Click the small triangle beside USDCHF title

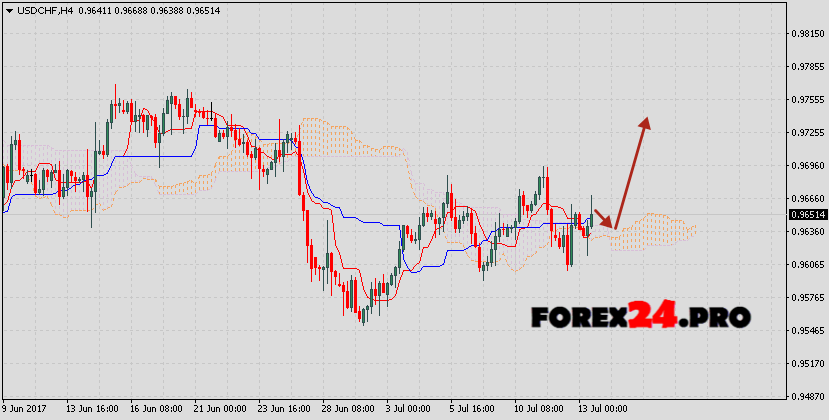point(8,10)
